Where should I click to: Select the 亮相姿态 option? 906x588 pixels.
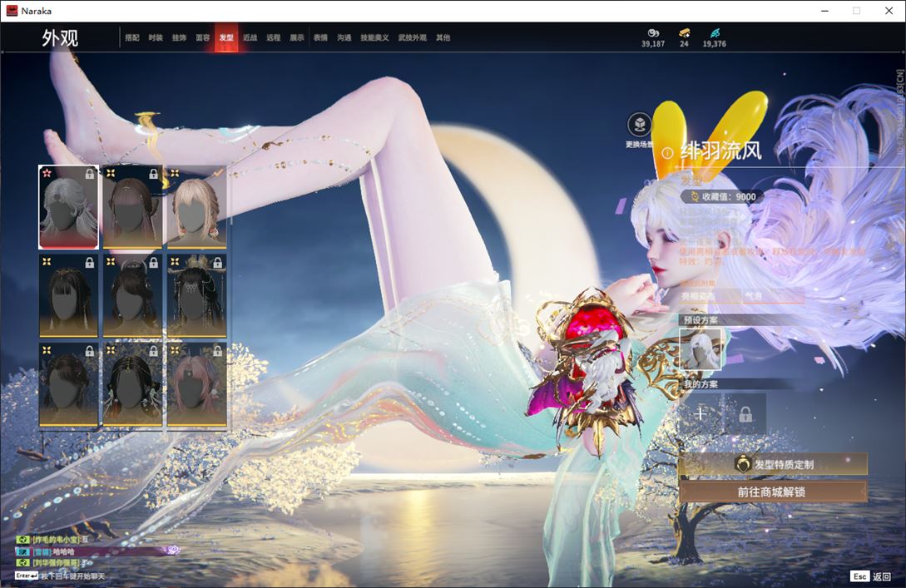point(697,296)
